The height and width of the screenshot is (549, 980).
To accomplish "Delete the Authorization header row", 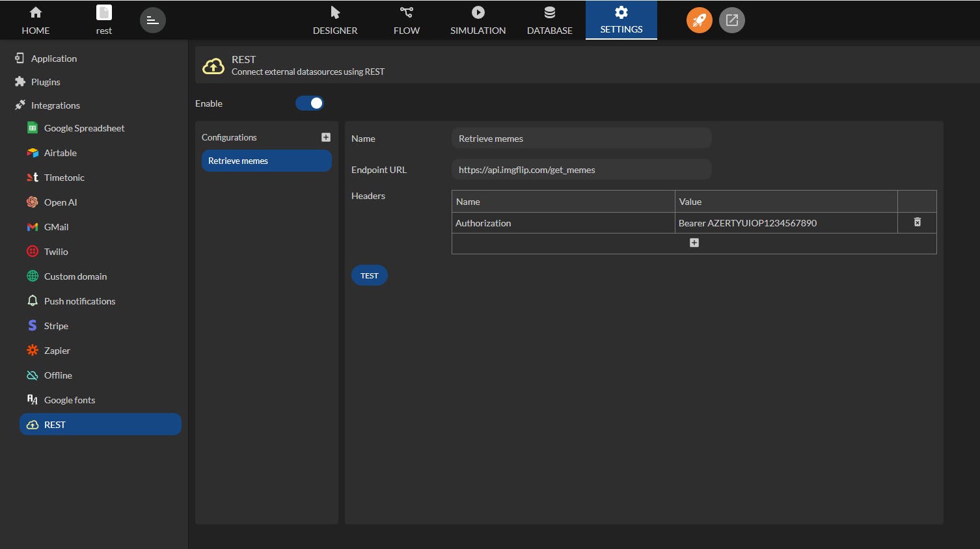I will point(918,222).
